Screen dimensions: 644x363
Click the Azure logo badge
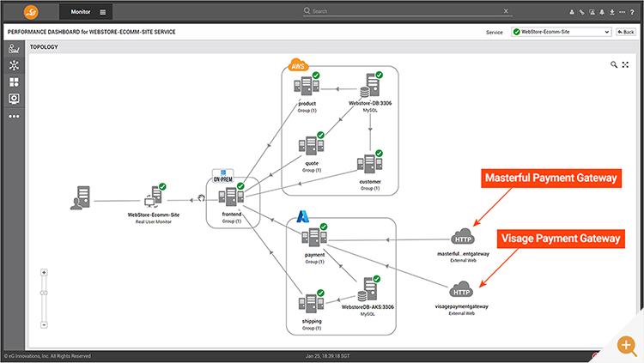(303, 216)
